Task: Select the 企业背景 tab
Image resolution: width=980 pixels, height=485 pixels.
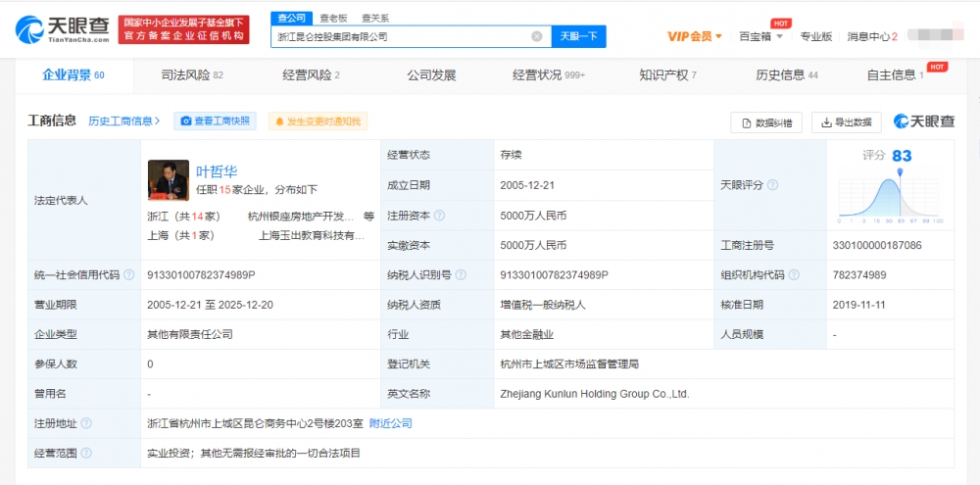Action: [x=73, y=75]
